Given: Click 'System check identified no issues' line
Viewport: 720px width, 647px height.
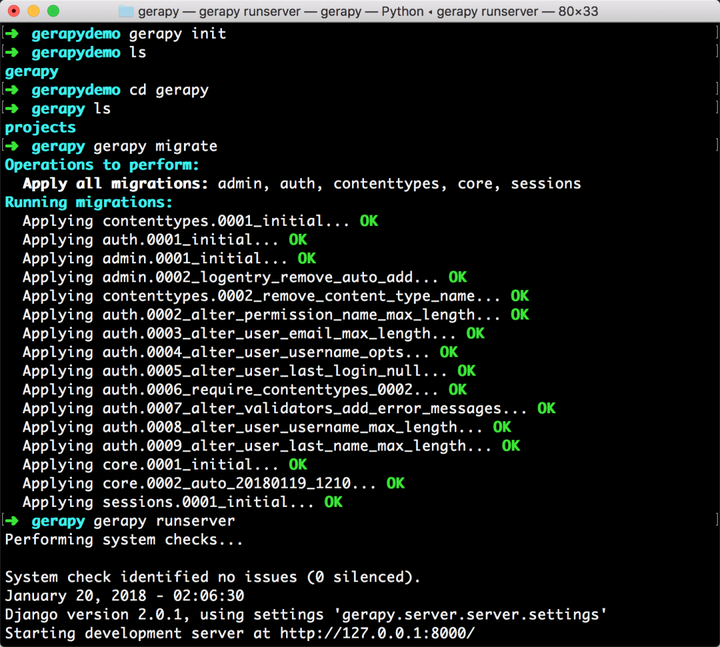Looking at the screenshot, I should pyautogui.click(x=213, y=577).
